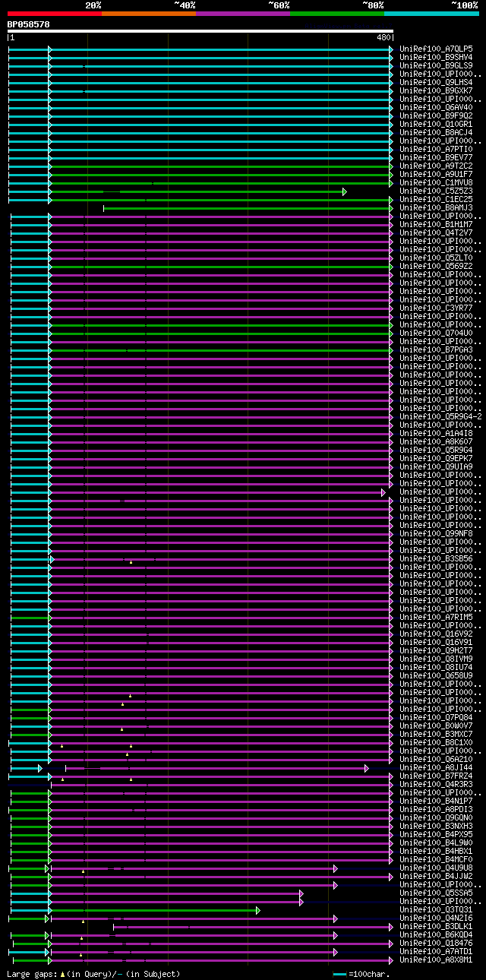Select UniRef100_A7RIM5 label

[436, 617]
